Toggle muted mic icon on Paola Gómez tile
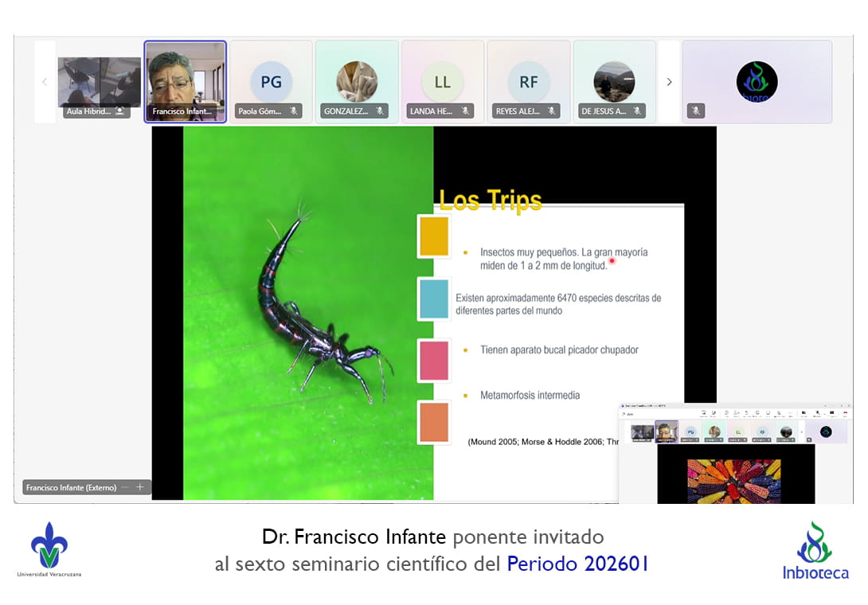 tap(294, 111)
